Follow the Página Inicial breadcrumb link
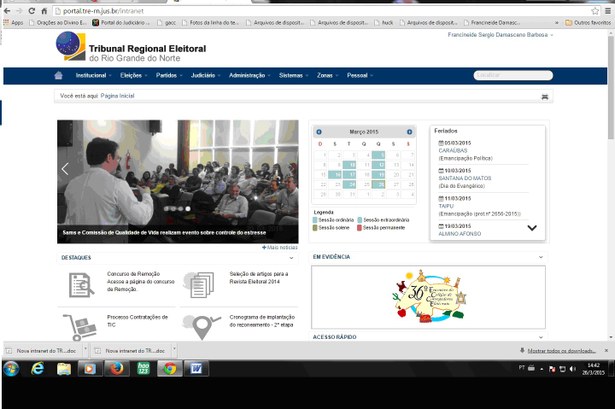This screenshot has height=409, width=615. (117, 96)
